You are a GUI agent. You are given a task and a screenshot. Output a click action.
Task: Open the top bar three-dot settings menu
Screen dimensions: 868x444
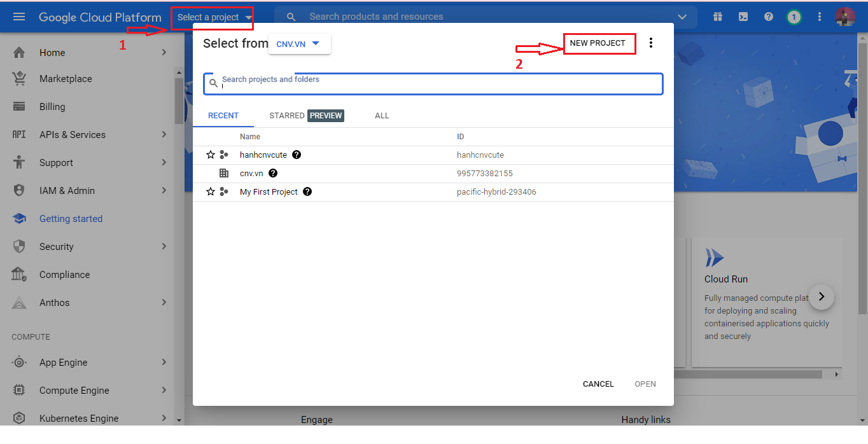point(819,17)
